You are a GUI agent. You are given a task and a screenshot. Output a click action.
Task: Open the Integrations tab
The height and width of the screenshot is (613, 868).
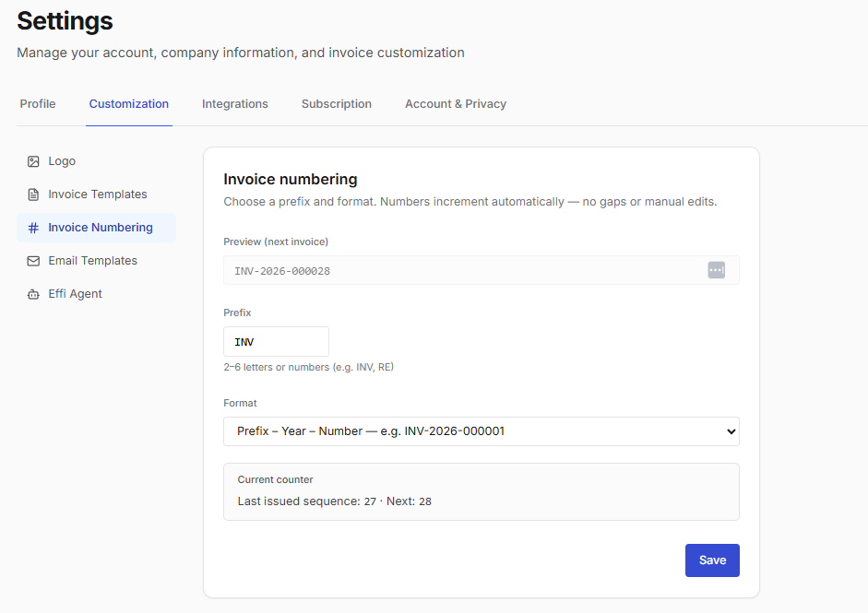[234, 104]
